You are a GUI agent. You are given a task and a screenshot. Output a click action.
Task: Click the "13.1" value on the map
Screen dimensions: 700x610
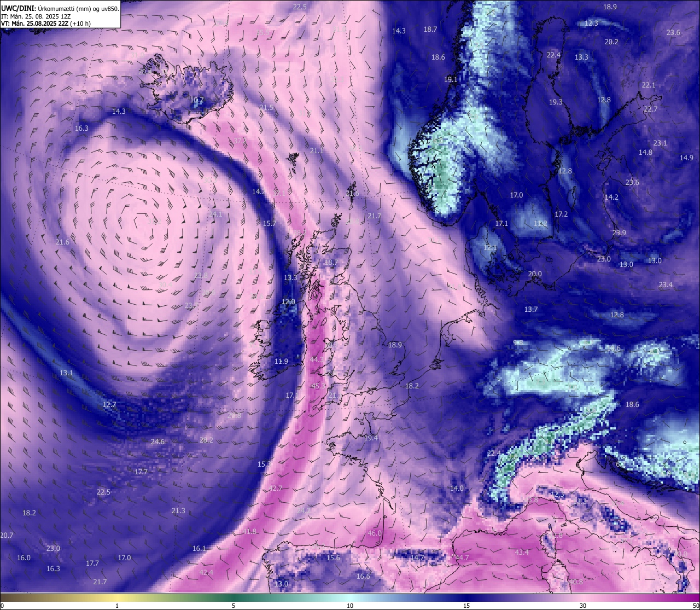pyautogui.click(x=66, y=373)
